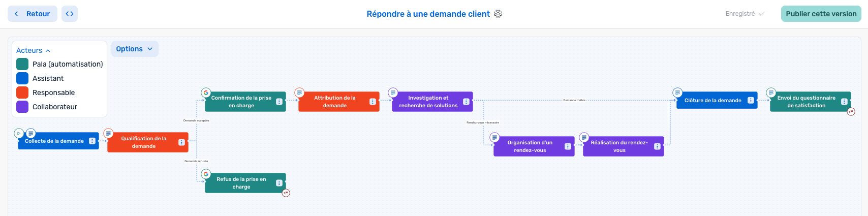Click the settings gear next to the workflow title

tap(498, 14)
